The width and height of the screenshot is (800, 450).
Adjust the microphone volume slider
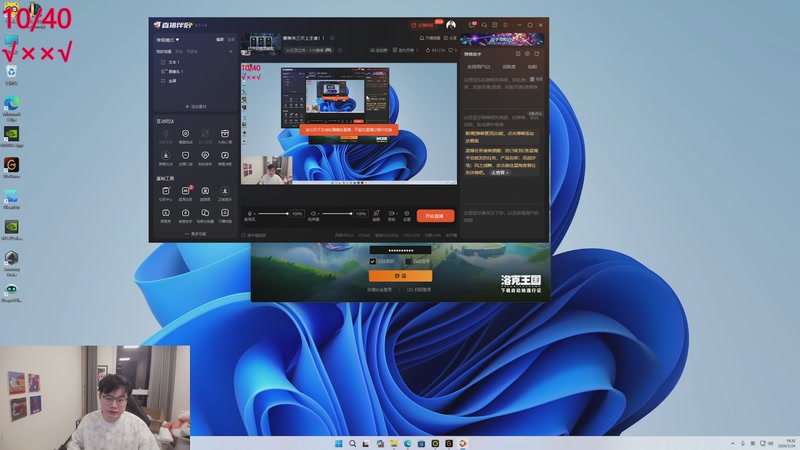pyautogui.click(x=273, y=213)
